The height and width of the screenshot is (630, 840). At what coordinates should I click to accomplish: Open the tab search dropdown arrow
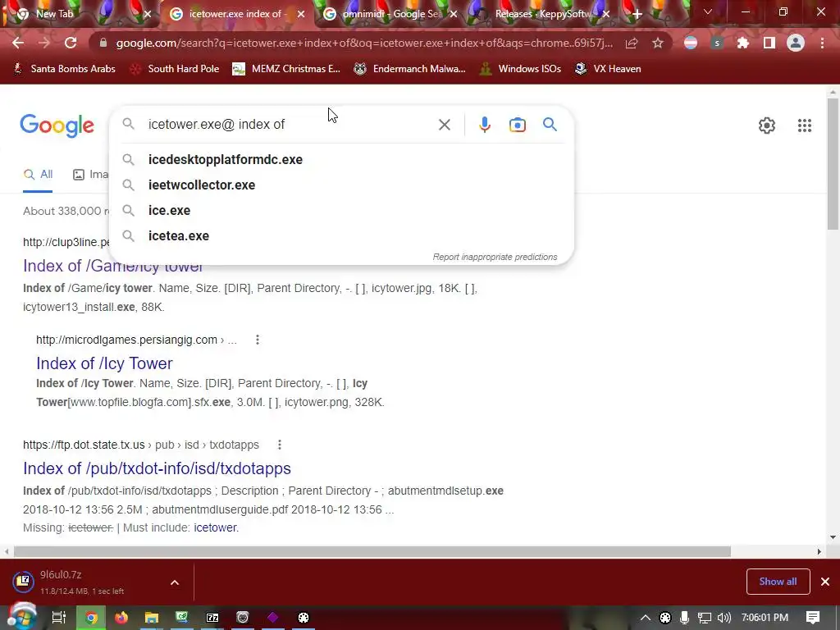[708, 11]
